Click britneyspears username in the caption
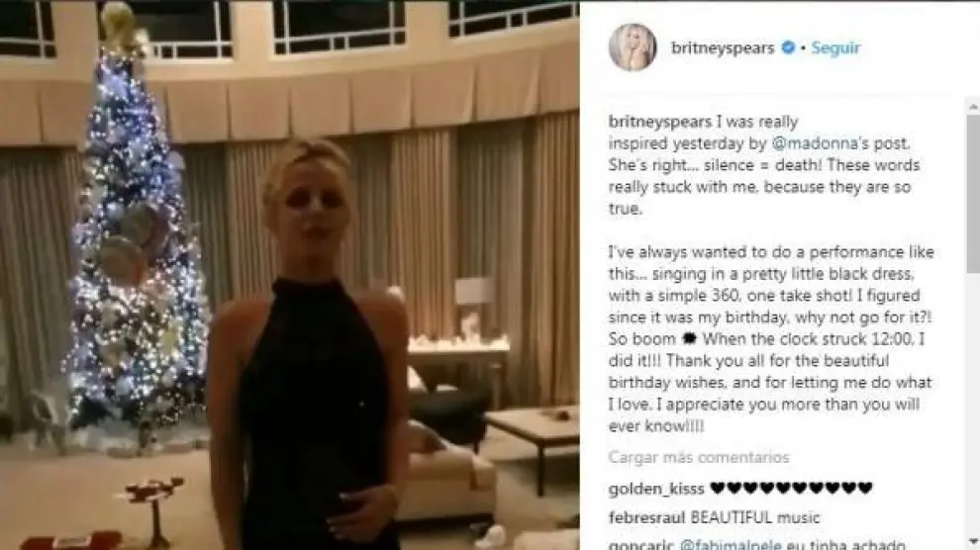Image resolution: width=980 pixels, height=550 pixels. coord(660,121)
